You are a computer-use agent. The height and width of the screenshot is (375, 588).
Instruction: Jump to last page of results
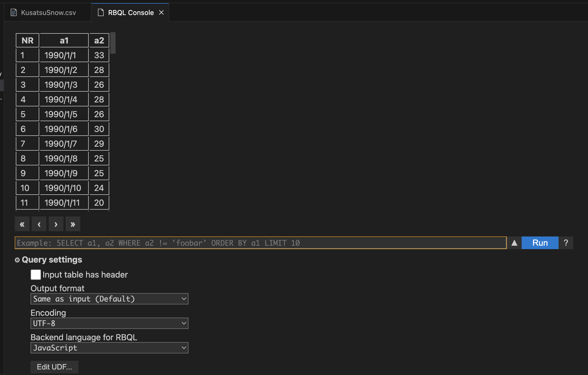click(x=73, y=224)
